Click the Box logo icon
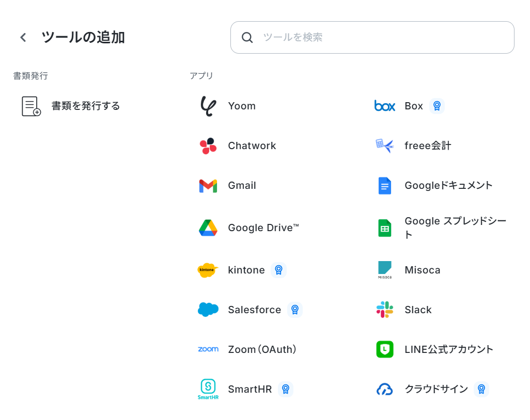Screen dimensions: 530x420 pyautogui.click(x=385, y=106)
